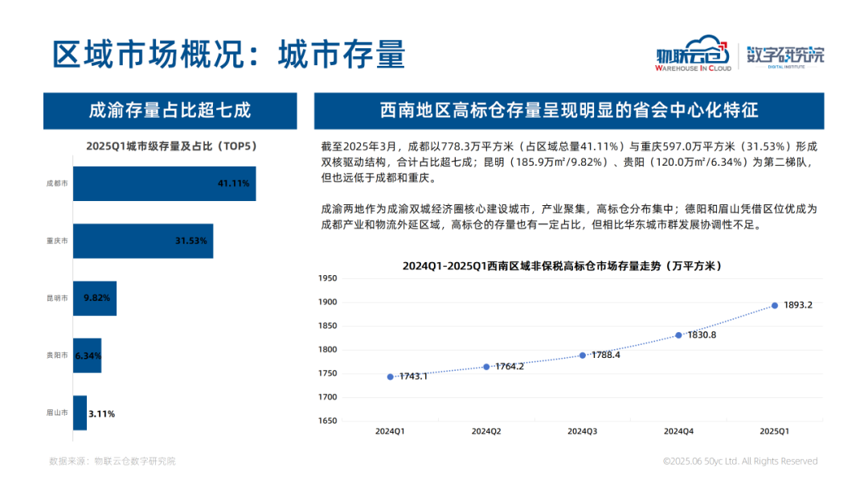The width and height of the screenshot is (868, 489).
Task: Click the 重庆市 bar showing 31.53%
Action: [143, 241]
